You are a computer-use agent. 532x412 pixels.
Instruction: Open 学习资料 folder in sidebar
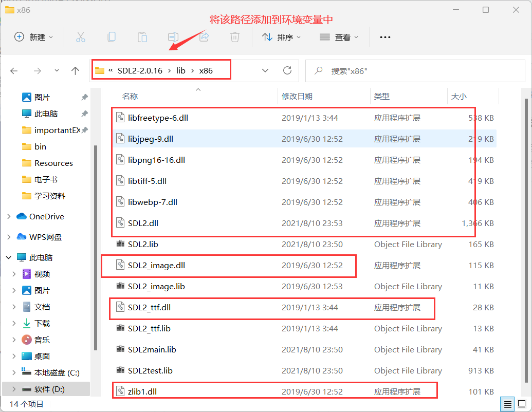[49, 196]
